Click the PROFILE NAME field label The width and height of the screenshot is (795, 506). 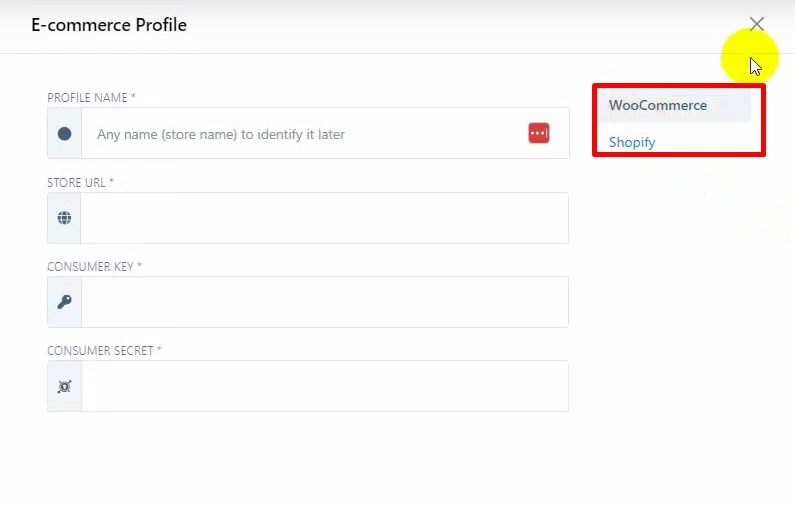(x=87, y=98)
